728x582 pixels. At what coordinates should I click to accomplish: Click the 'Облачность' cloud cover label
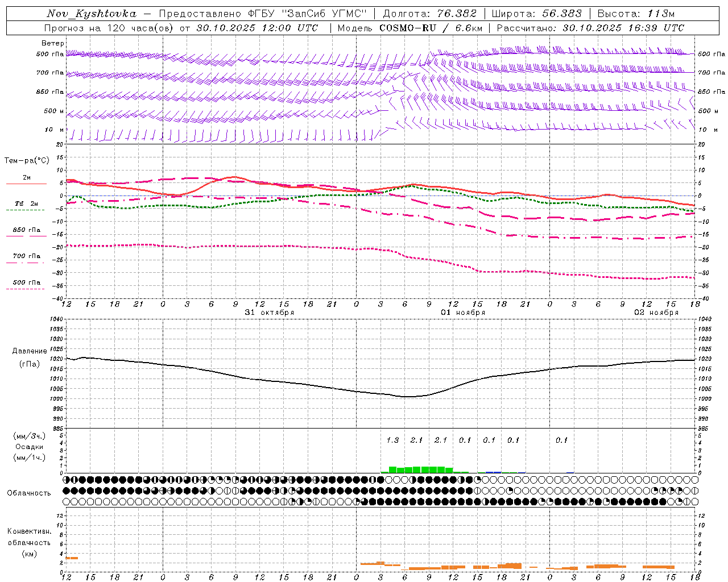coord(29,493)
